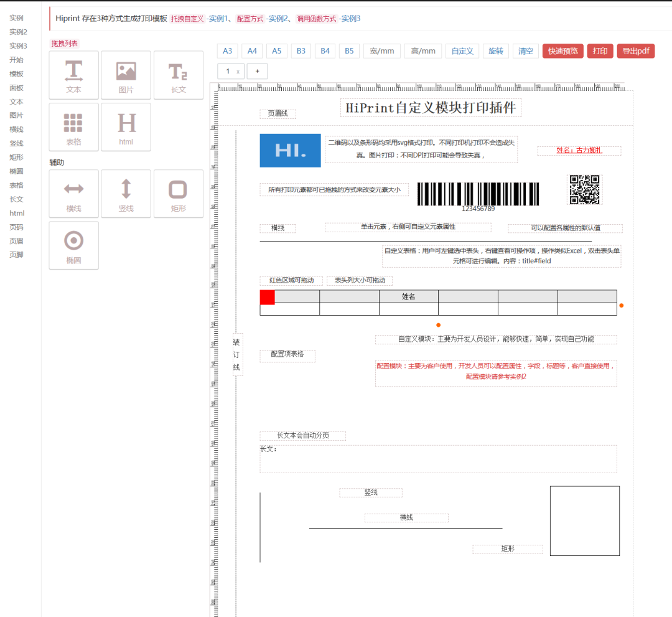Click the red square in table header
The width and height of the screenshot is (672, 617).
click(x=267, y=297)
